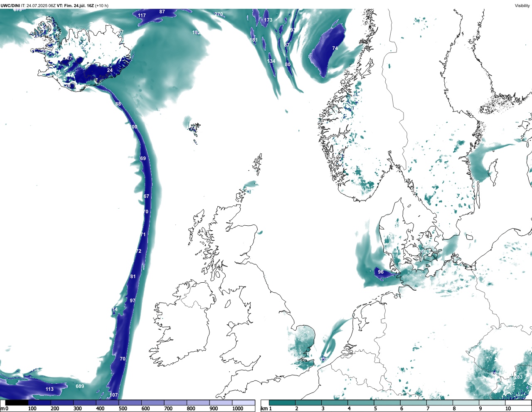This screenshot has width=532, height=412.
Task: Click the '74' value off the Norway coast
Action: click(335, 48)
